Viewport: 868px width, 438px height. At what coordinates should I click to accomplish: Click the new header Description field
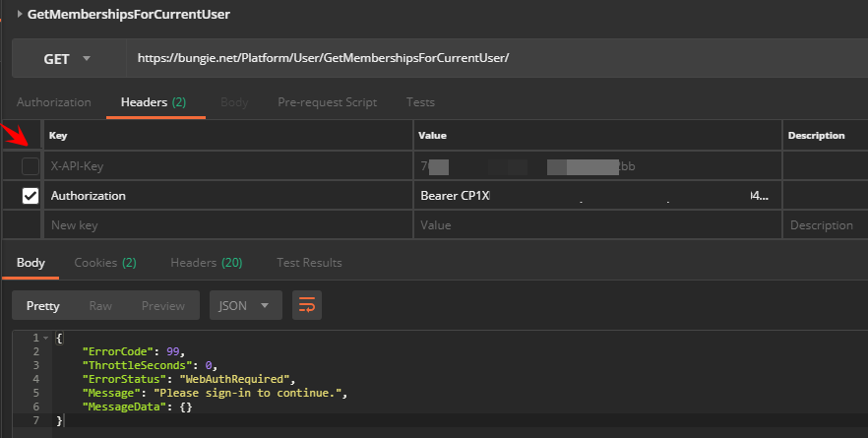tap(826, 225)
